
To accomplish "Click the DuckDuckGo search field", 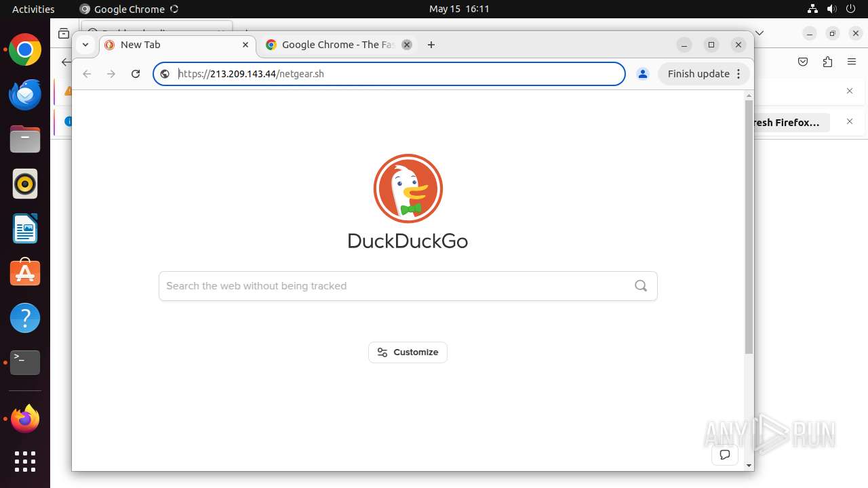I will point(408,286).
